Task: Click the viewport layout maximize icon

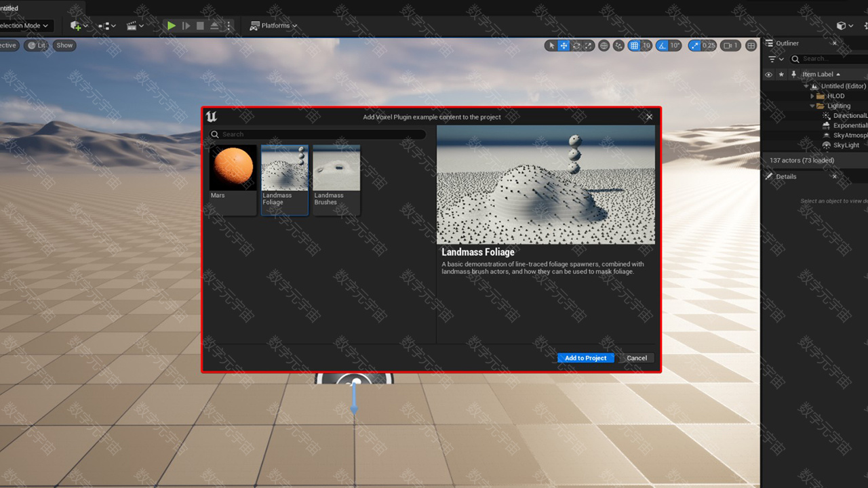Action: (x=751, y=45)
